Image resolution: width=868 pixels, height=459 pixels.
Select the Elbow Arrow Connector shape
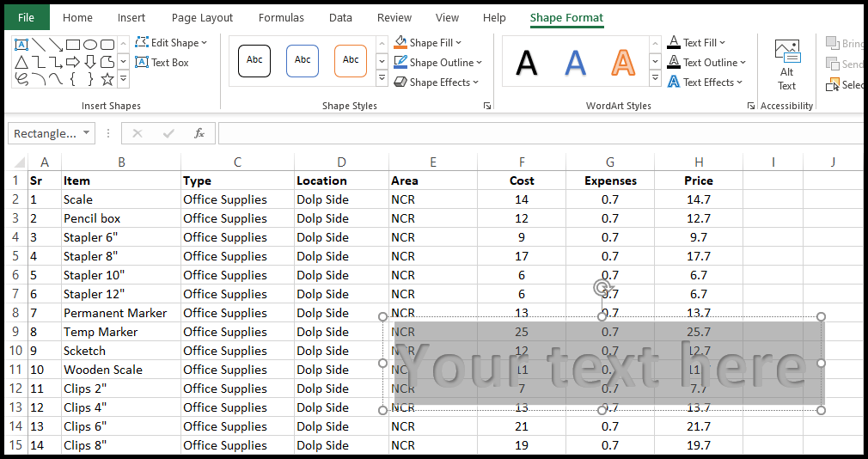click(55, 62)
